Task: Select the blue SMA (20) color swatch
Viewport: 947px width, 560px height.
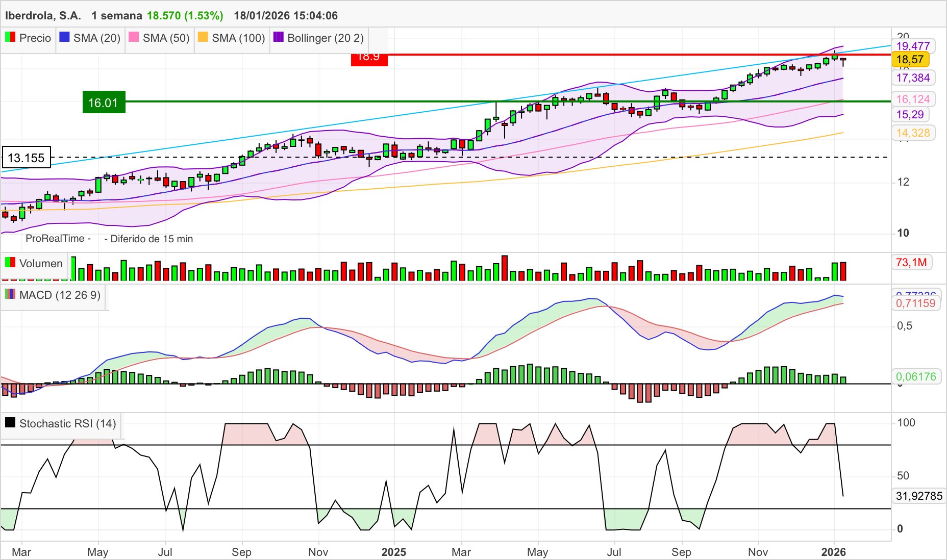Action: coord(64,37)
